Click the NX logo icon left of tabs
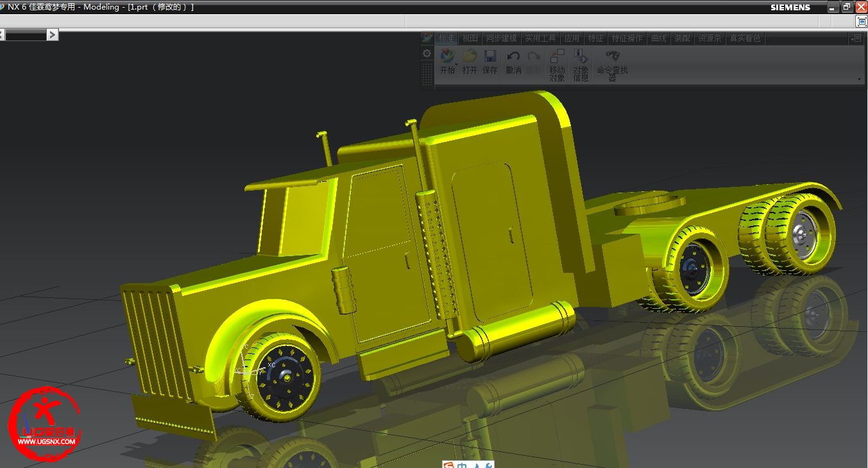868x468 pixels. pyautogui.click(x=427, y=38)
